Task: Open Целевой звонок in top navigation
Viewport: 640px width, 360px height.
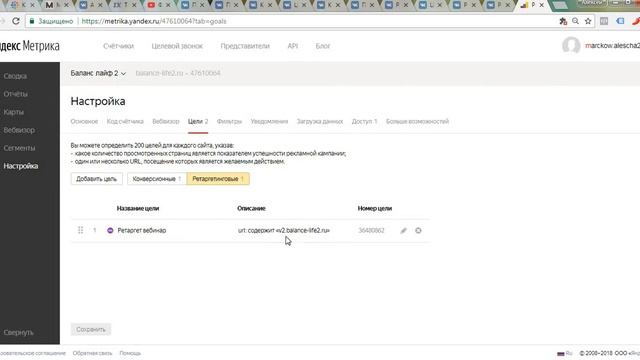Action: (x=177, y=46)
